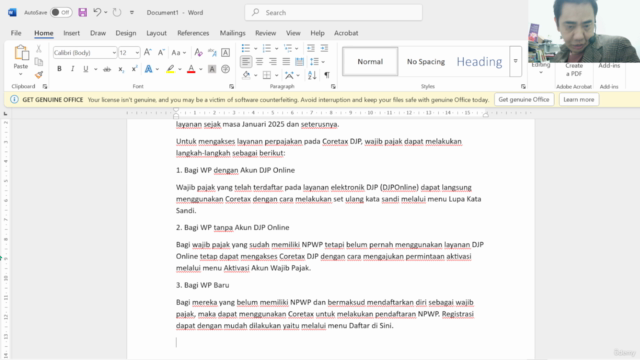Open Change Case dropdown
This screenshot has height=360, width=640.
(x=178, y=53)
